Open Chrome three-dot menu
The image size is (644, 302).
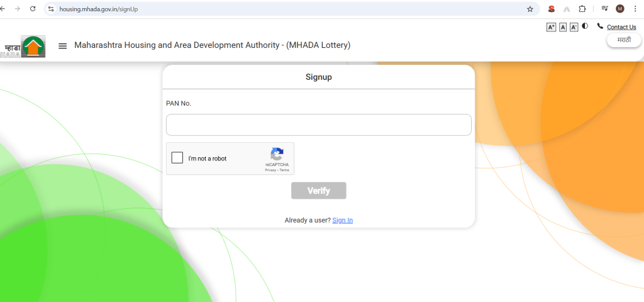click(x=635, y=9)
